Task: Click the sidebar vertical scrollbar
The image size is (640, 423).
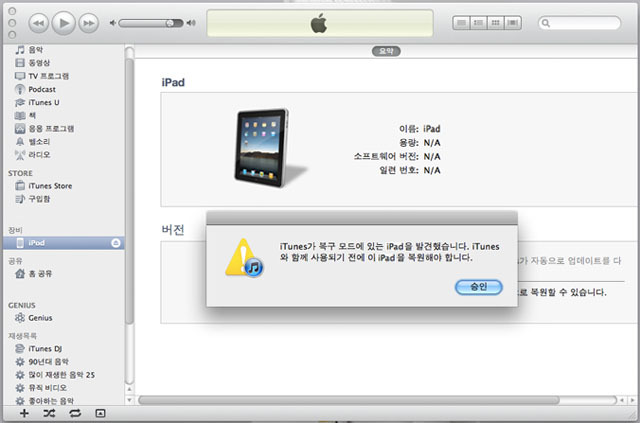Action: pos(129,192)
